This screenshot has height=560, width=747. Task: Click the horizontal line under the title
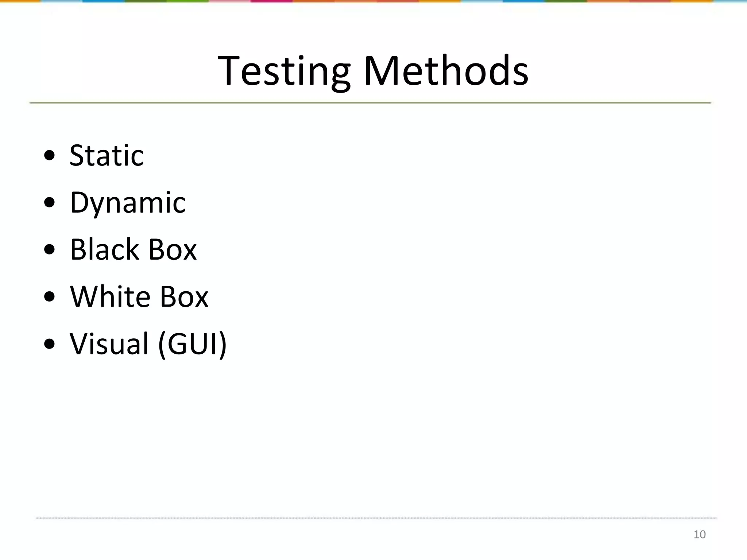[x=370, y=103]
